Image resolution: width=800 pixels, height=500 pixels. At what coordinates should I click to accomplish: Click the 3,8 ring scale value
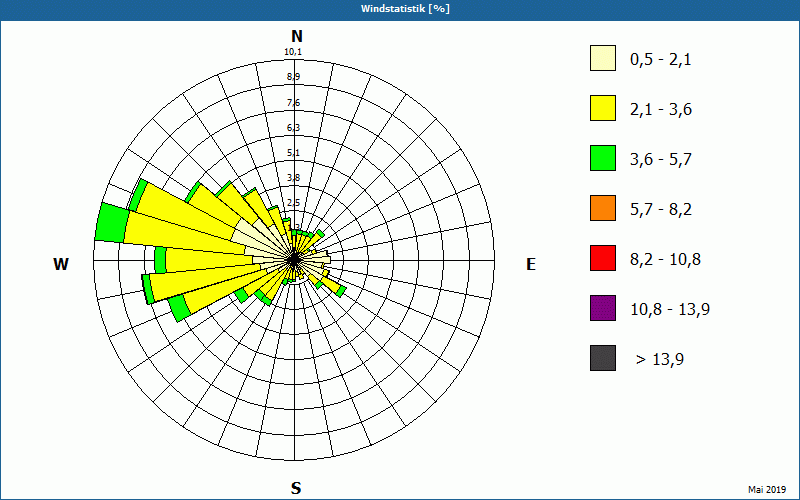tap(293, 178)
